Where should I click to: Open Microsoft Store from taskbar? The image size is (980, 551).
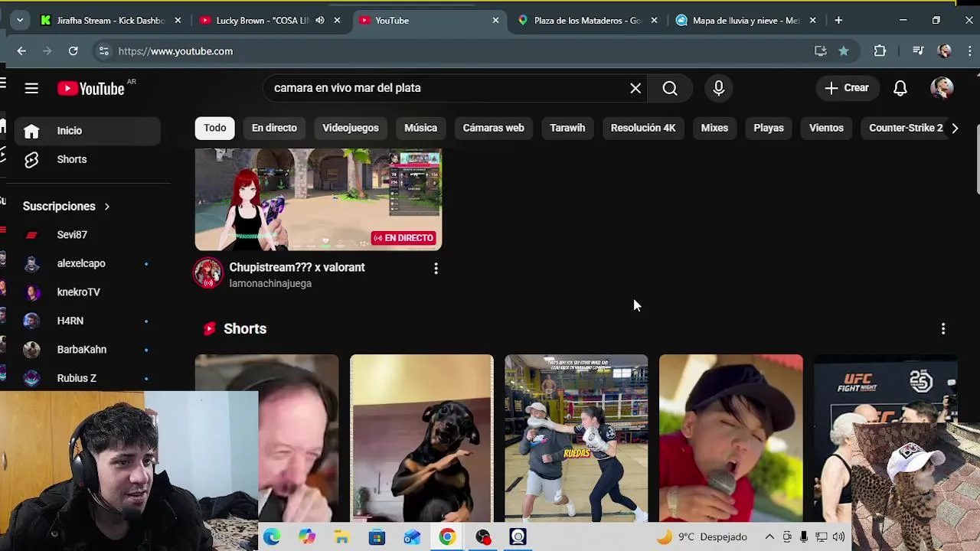377,537
